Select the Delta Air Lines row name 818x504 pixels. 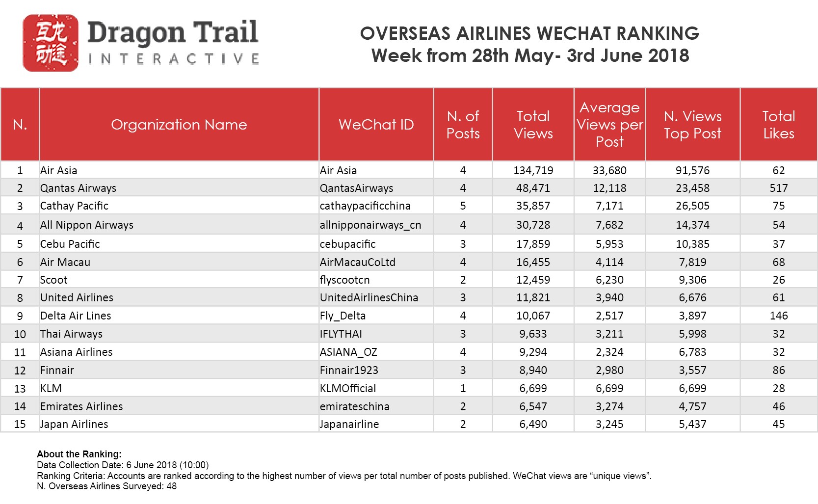(x=76, y=316)
